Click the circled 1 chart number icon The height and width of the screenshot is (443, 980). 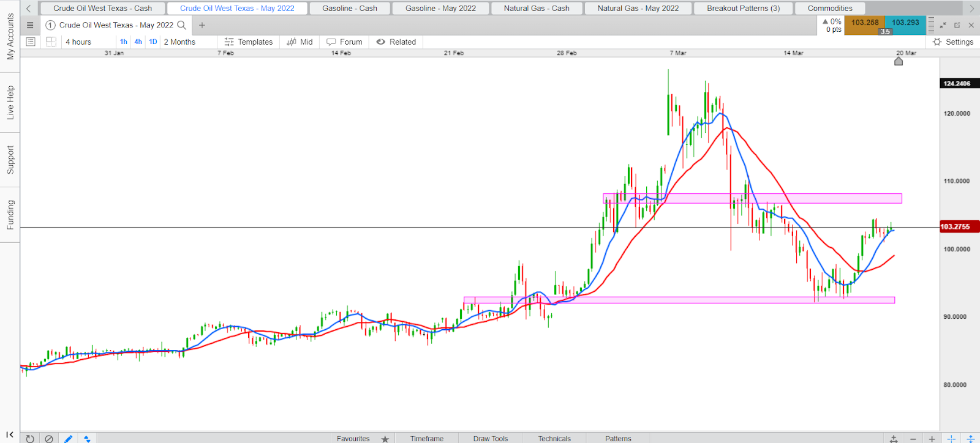click(x=51, y=25)
